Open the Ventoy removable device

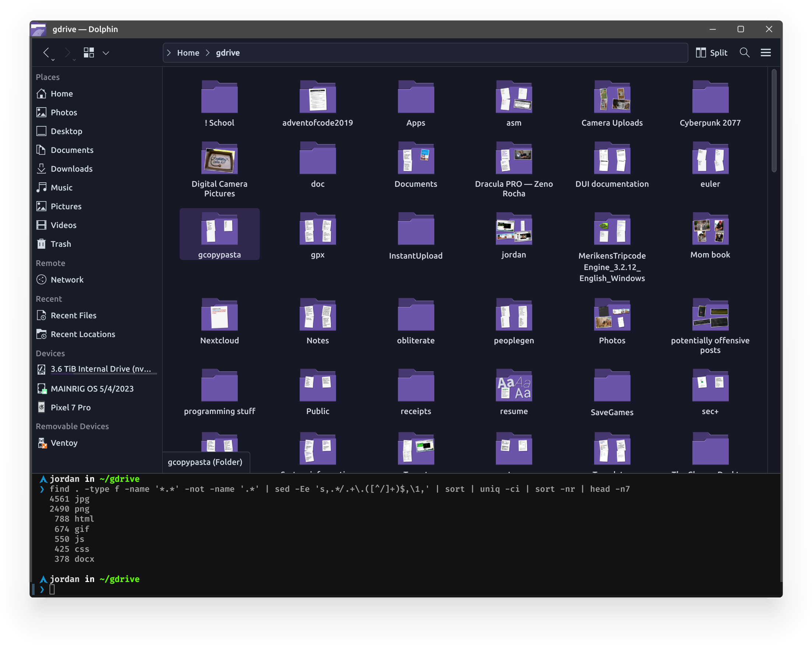point(96,443)
